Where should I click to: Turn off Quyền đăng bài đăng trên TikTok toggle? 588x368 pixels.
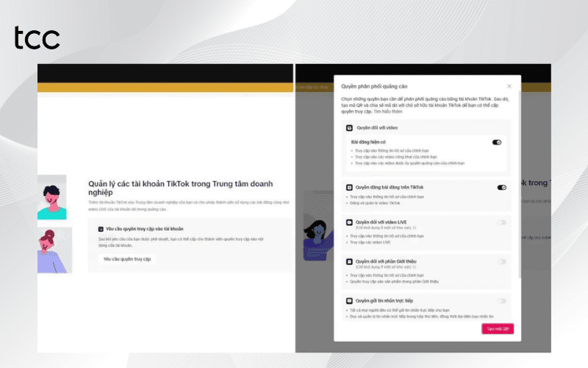[x=502, y=188]
